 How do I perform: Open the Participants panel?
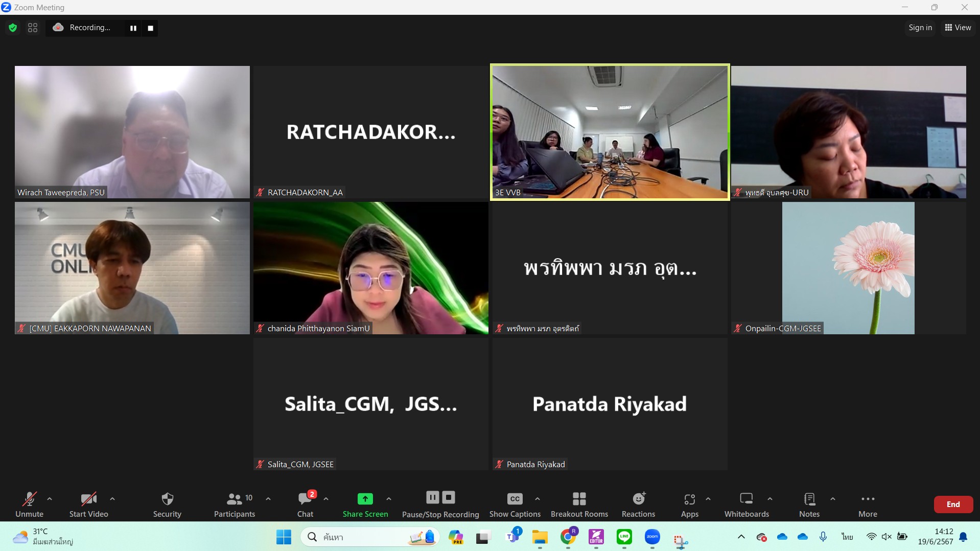[x=235, y=504]
